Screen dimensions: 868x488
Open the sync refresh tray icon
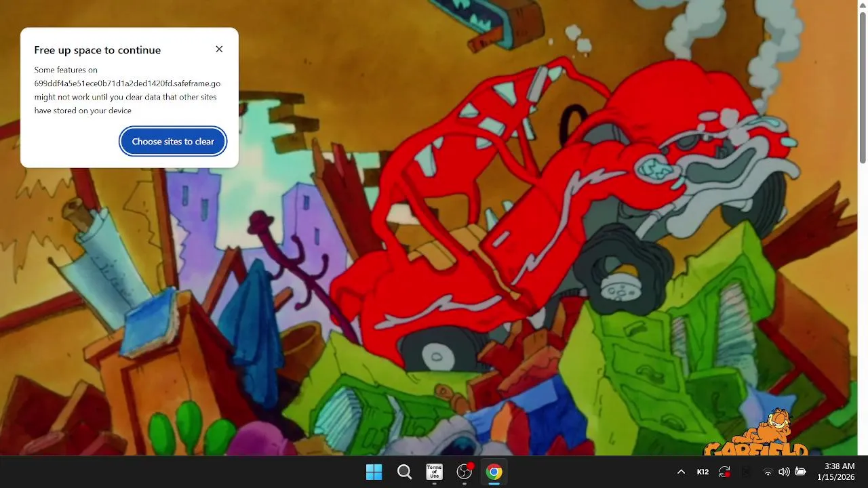(725, 472)
